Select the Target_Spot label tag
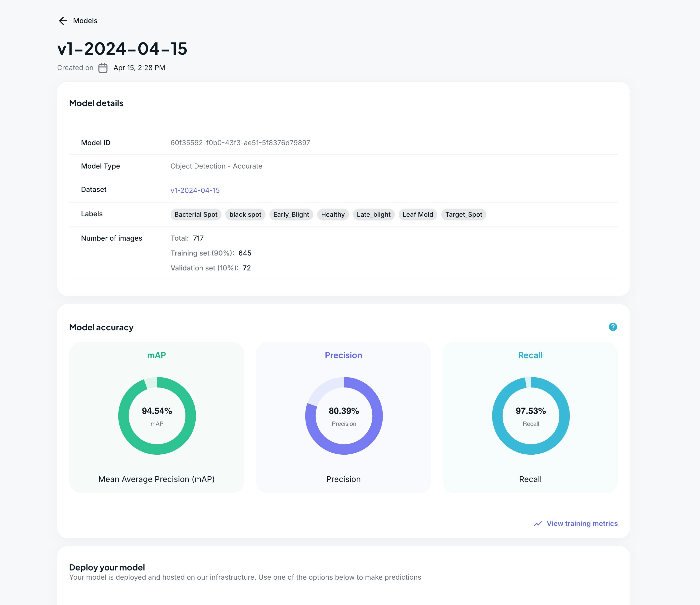The height and width of the screenshot is (605, 700). 463,215
